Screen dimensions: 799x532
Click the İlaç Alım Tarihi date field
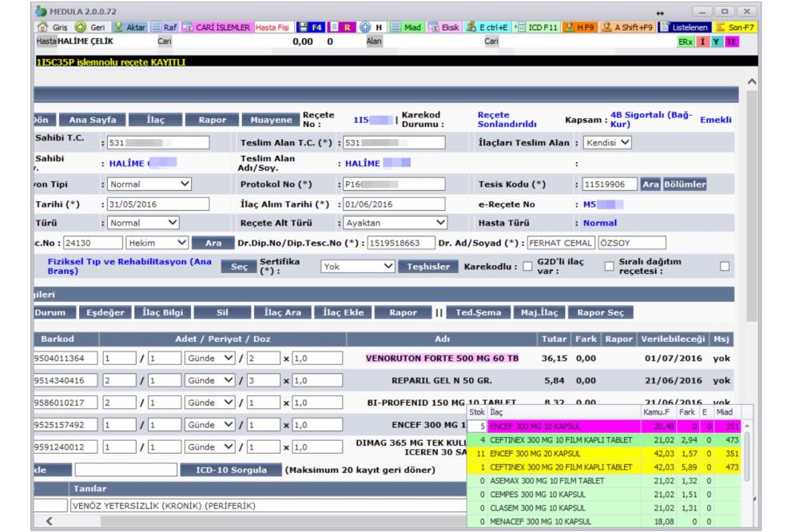[394, 204]
